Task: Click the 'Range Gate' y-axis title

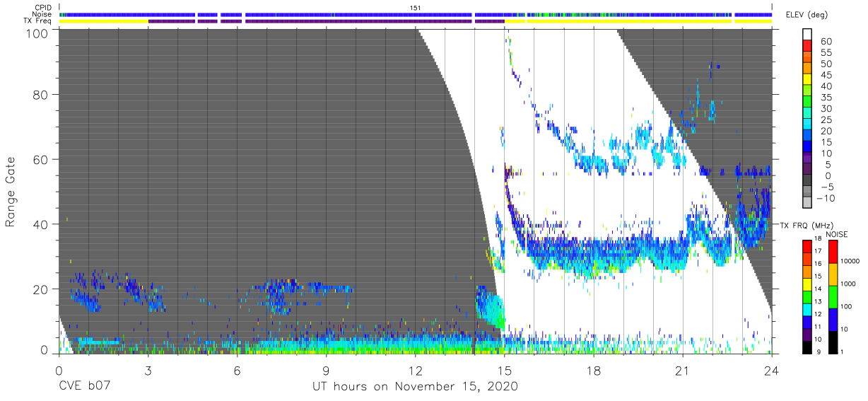Action: coord(10,192)
